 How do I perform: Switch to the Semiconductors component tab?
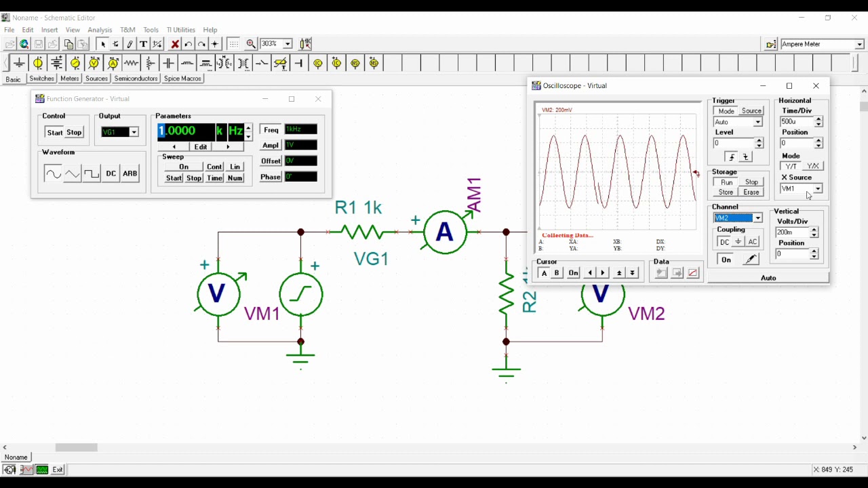pyautogui.click(x=136, y=79)
